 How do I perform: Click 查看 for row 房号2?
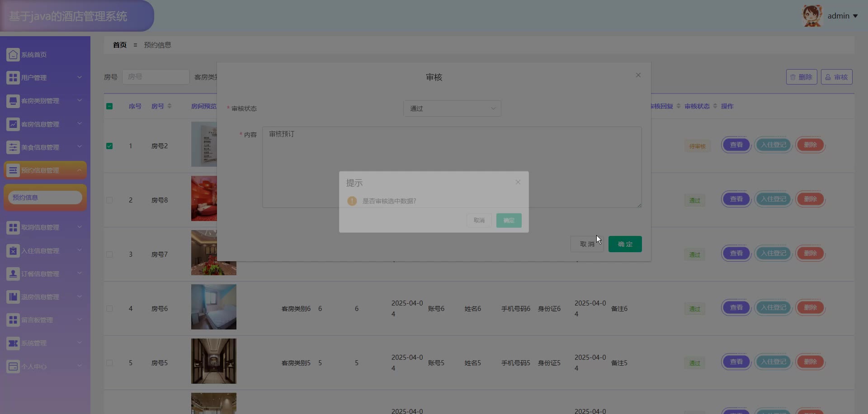coord(736,145)
